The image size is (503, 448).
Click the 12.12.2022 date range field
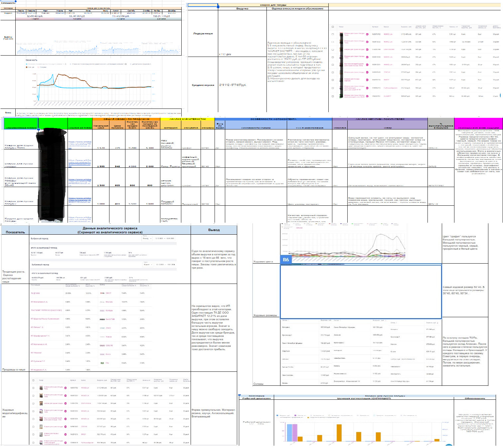tap(165, 238)
